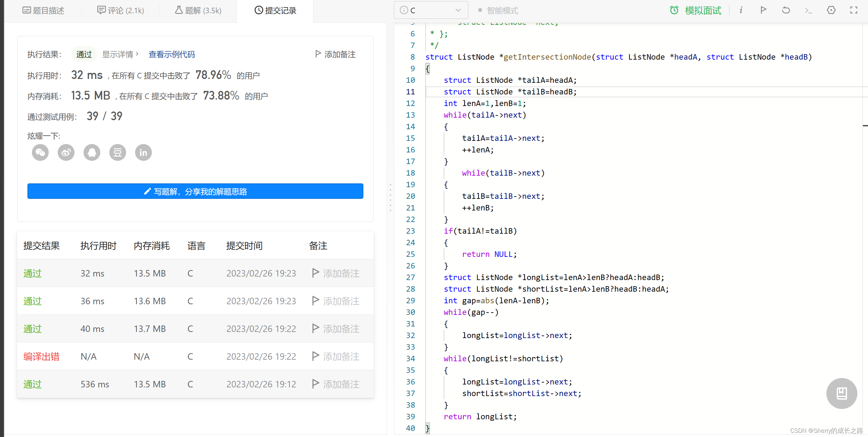This screenshot has height=437, width=868.
Task: Add note for the 536 ms submission
Action: point(336,384)
